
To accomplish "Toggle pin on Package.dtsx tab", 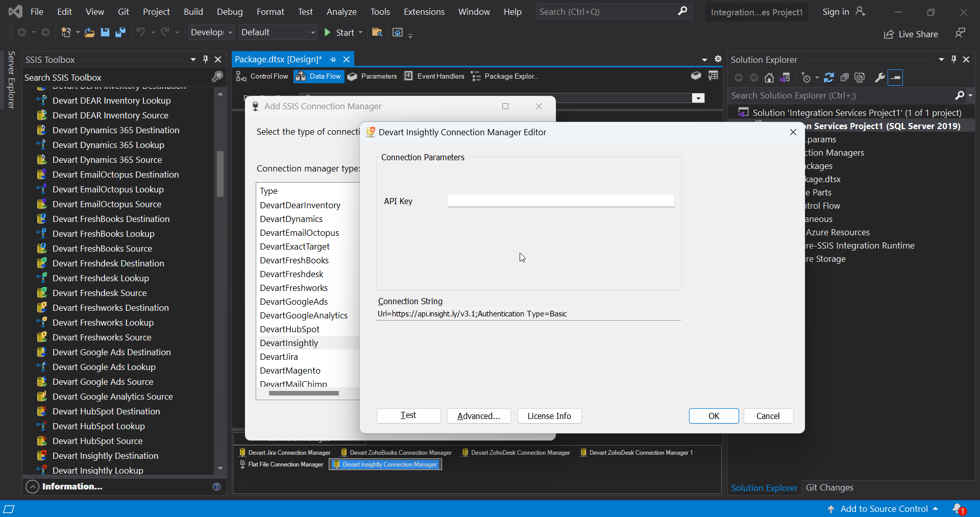I will [333, 59].
